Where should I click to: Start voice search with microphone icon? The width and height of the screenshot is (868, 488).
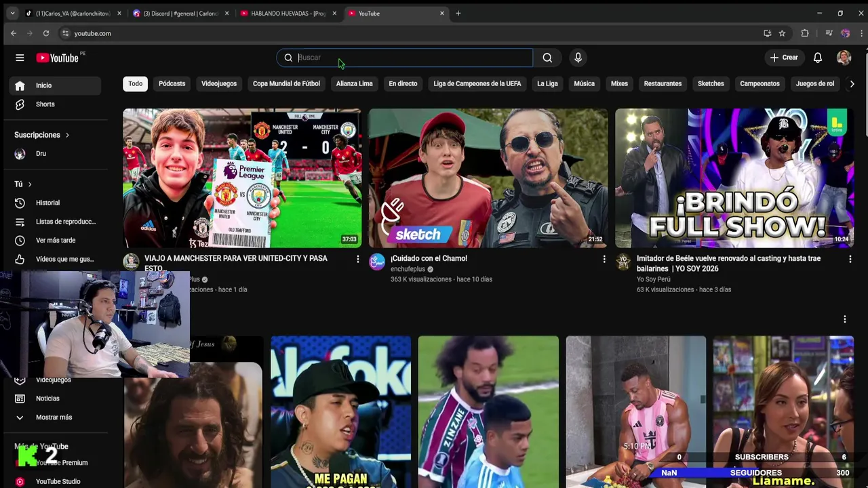[x=578, y=58]
